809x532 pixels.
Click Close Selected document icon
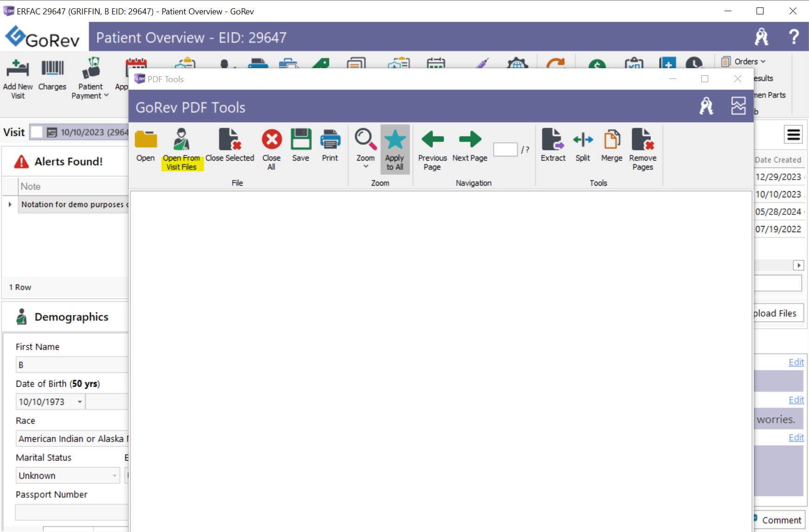(x=230, y=139)
